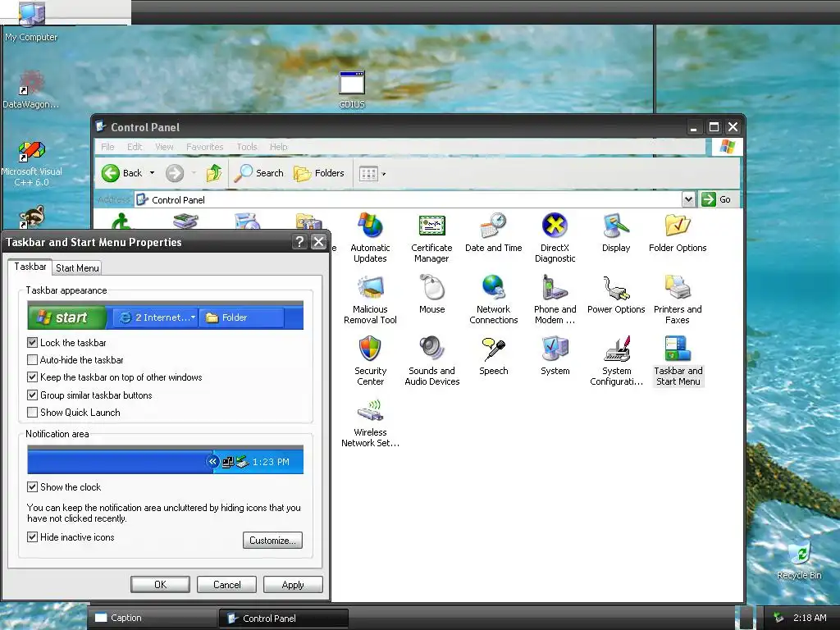Expand the Views toolbar dropdown
The height and width of the screenshot is (630, 840).
pos(384,174)
